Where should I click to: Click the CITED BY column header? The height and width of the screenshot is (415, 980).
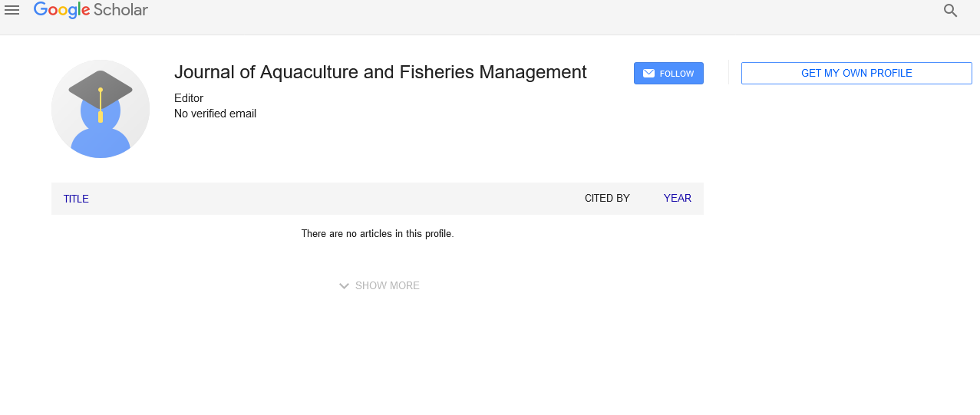607,198
